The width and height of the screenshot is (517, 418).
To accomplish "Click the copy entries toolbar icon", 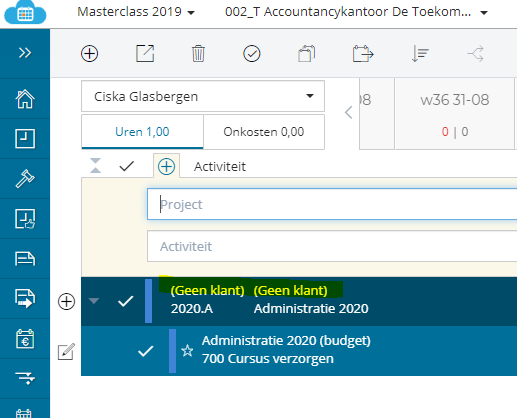I will pos(306,54).
